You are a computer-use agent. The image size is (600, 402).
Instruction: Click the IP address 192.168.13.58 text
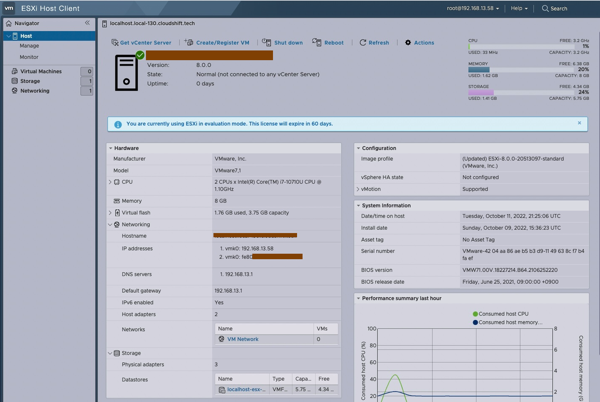(257, 249)
